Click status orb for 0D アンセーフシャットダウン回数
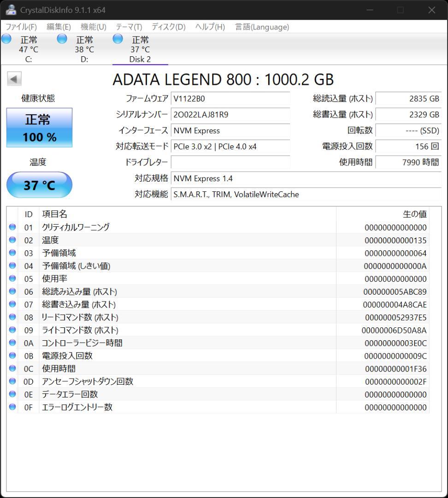This screenshot has height=498, width=448. click(x=12, y=381)
